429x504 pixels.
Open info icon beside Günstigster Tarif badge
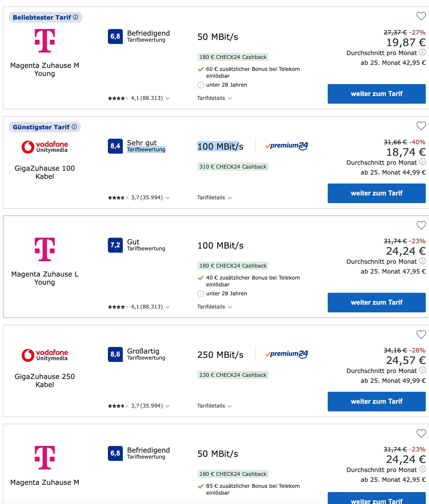[74, 127]
